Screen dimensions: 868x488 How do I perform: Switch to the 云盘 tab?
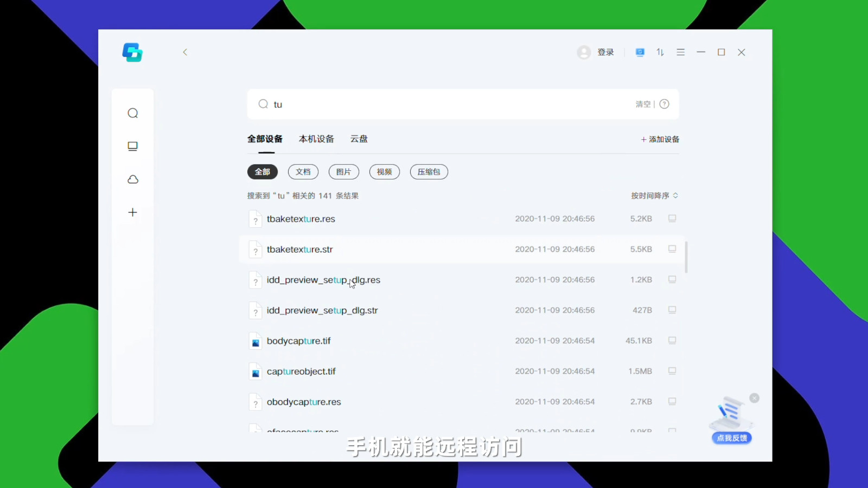click(x=359, y=139)
